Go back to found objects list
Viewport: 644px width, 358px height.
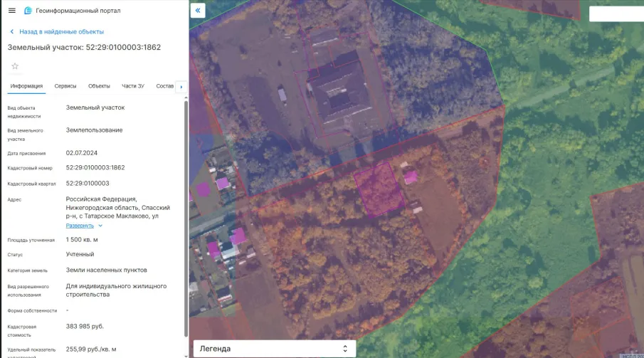[x=62, y=31]
